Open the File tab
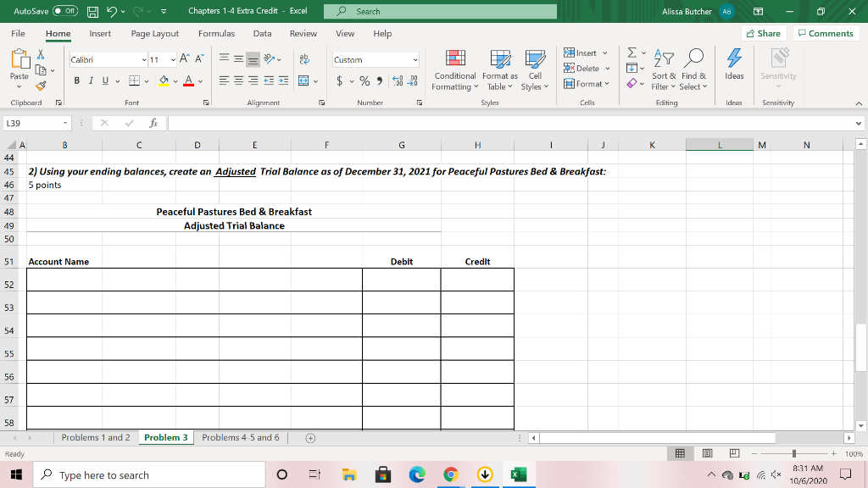Screen dimensions: 868x488 (x=18, y=33)
